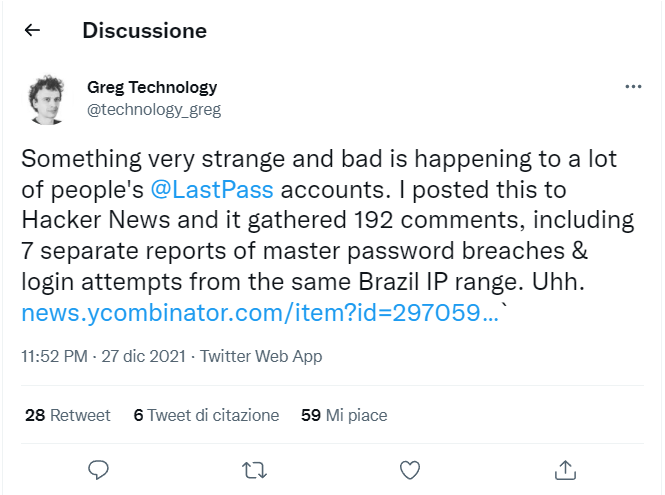Open Greg Technology's profile picture
The height and width of the screenshot is (495, 665).
coord(46,98)
